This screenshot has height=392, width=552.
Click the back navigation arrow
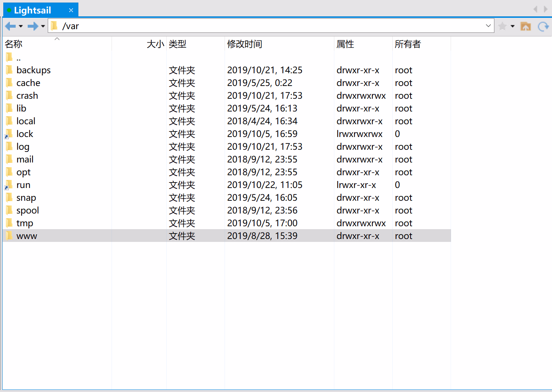pos(10,26)
